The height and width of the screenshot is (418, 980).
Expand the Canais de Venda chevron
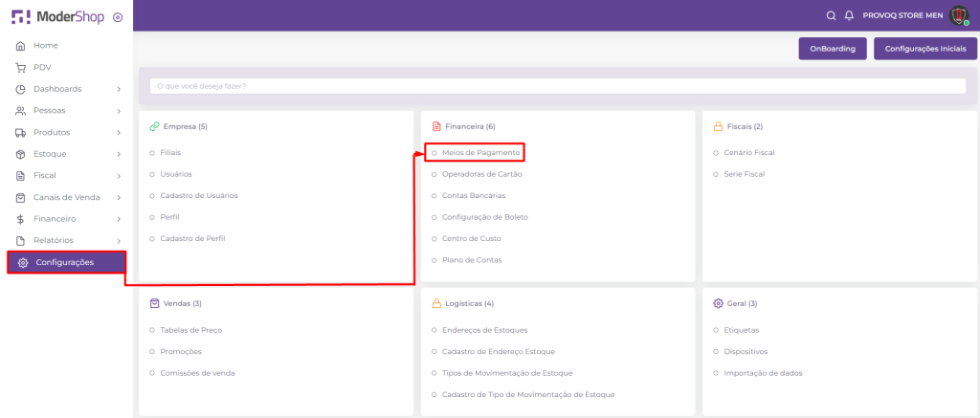[x=119, y=197]
